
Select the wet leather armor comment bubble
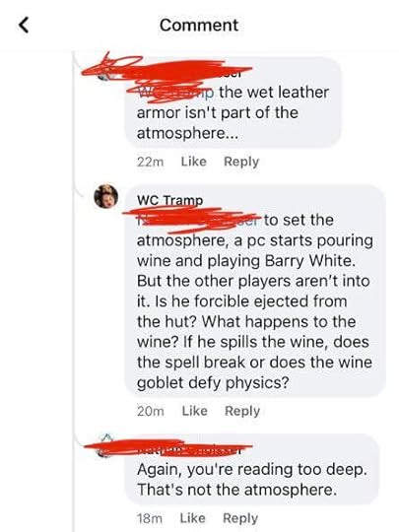(x=233, y=103)
